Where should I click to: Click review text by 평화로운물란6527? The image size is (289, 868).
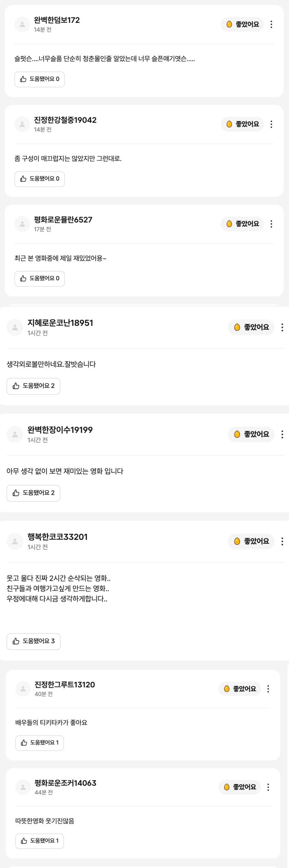tap(60, 258)
